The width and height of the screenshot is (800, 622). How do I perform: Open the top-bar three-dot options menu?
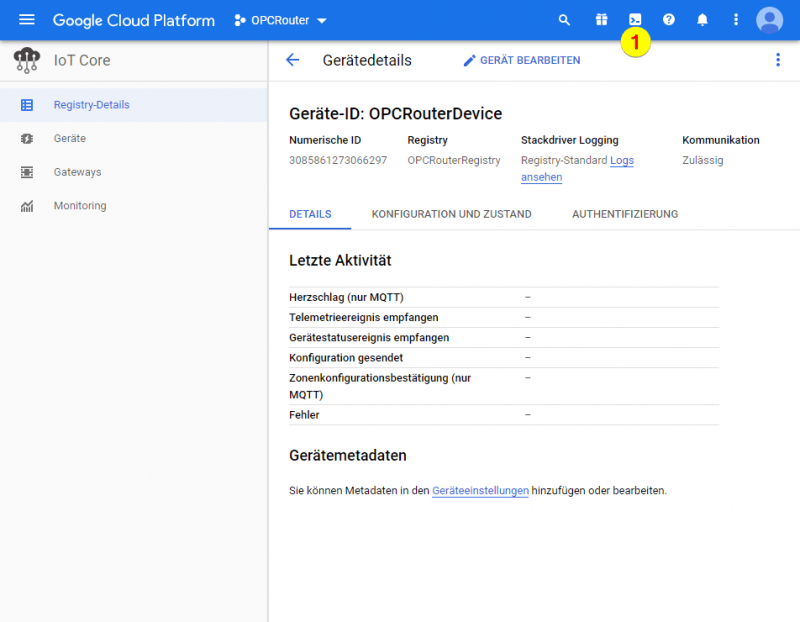pyautogui.click(x=735, y=19)
